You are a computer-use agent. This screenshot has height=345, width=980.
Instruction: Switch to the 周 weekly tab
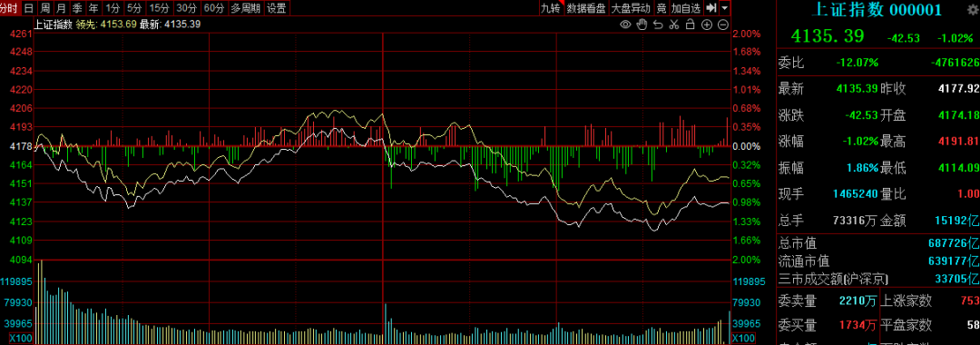45,8
